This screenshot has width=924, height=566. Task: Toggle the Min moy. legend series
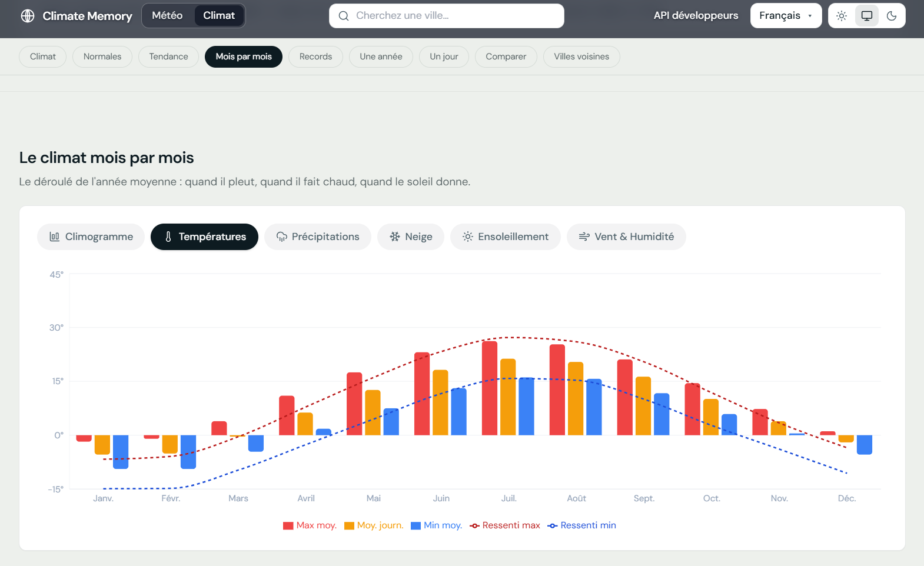[x=436, y=525]
